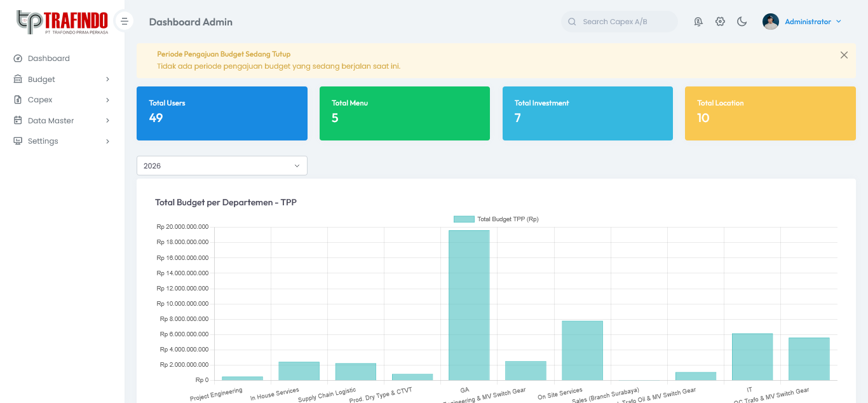Click the notification bell icon

[698, 22]
